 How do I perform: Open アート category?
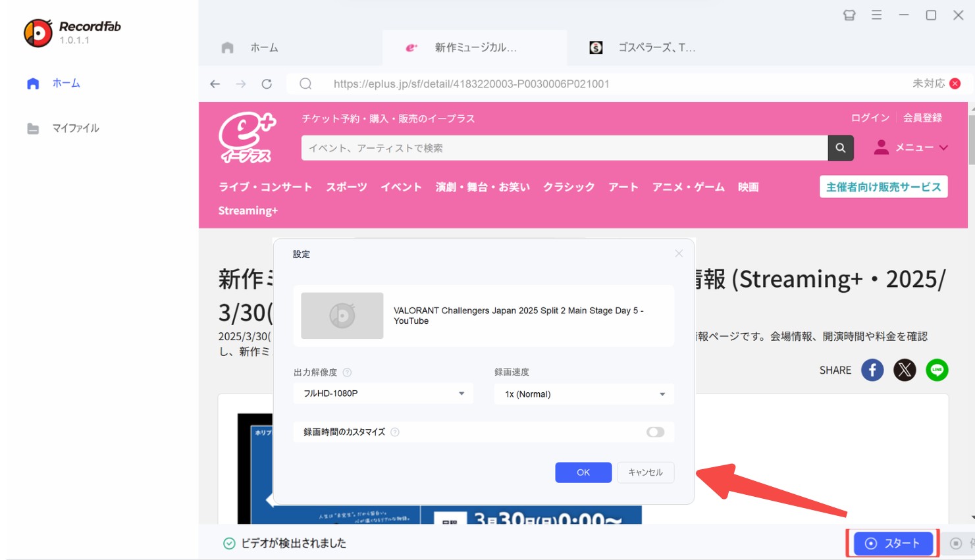[x=623, y=187]
